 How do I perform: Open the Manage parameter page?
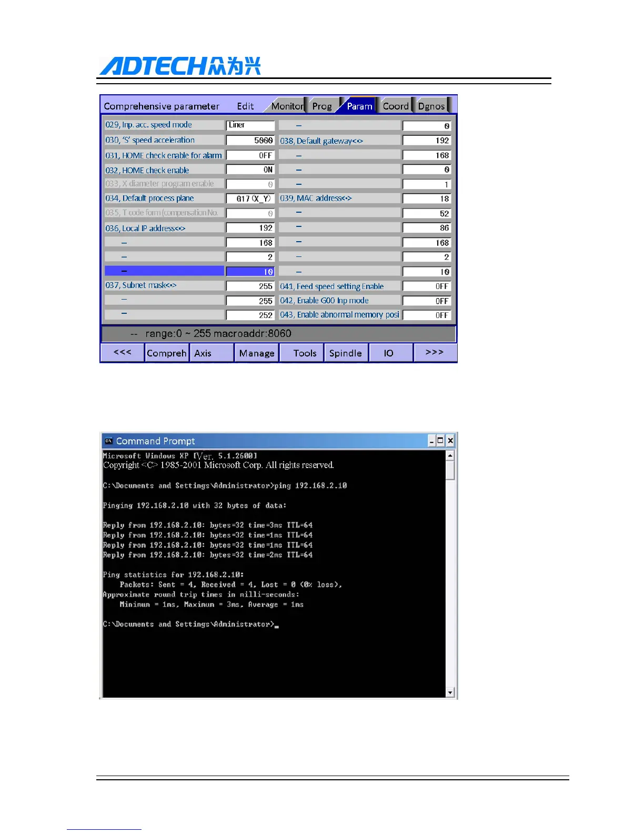[x=257, y=353]
